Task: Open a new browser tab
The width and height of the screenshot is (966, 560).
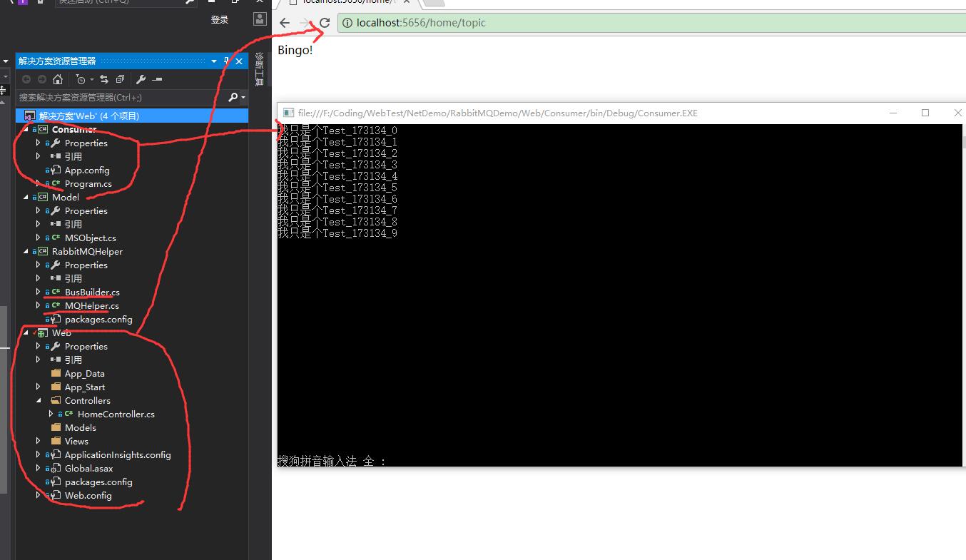Action: pyautogui.click(x=434, y=2)
